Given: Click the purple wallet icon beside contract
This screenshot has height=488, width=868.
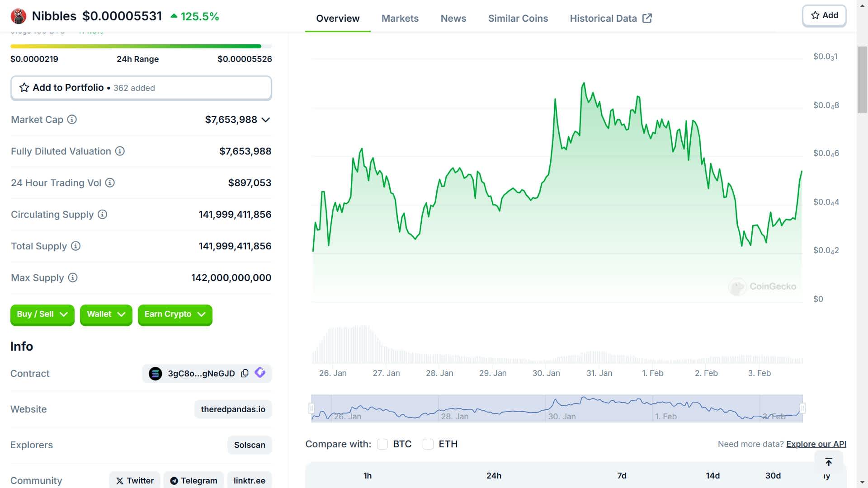Looking at the screenshot, I should pos(260,373).
